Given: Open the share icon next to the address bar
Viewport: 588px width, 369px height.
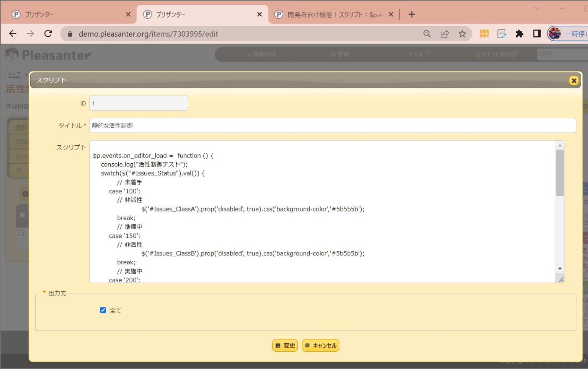Looking at the screenshot, I should [444, 34].
